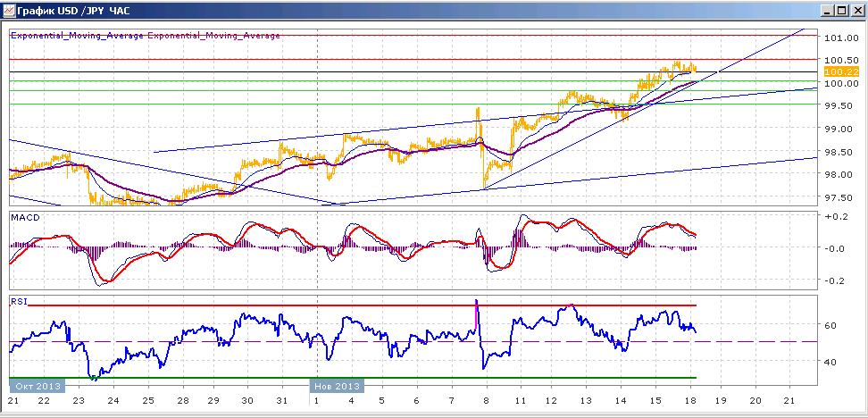Select date label 19 on time axis

[722, 400]
